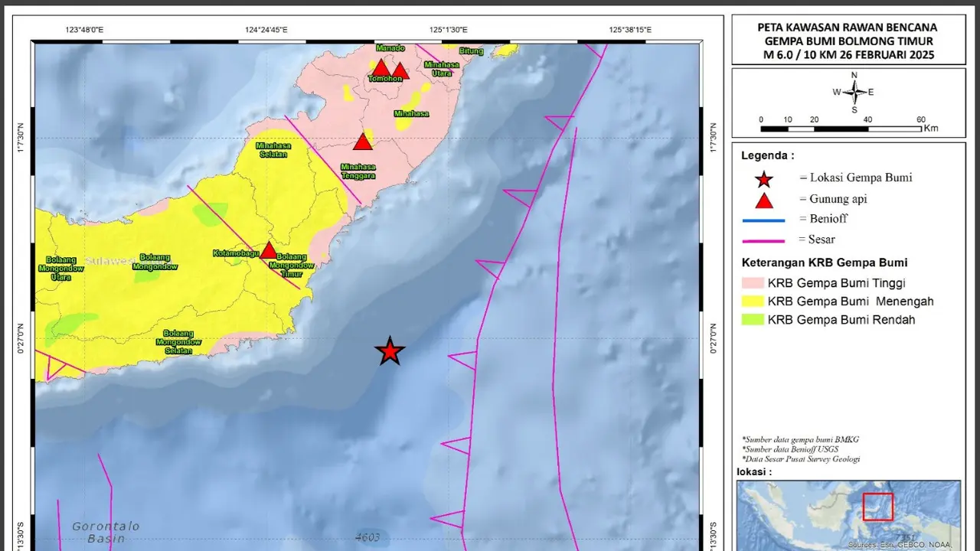The image size is (980, 551).
Task: Click the red square on the inset locator map
Action: pos(877,507)
